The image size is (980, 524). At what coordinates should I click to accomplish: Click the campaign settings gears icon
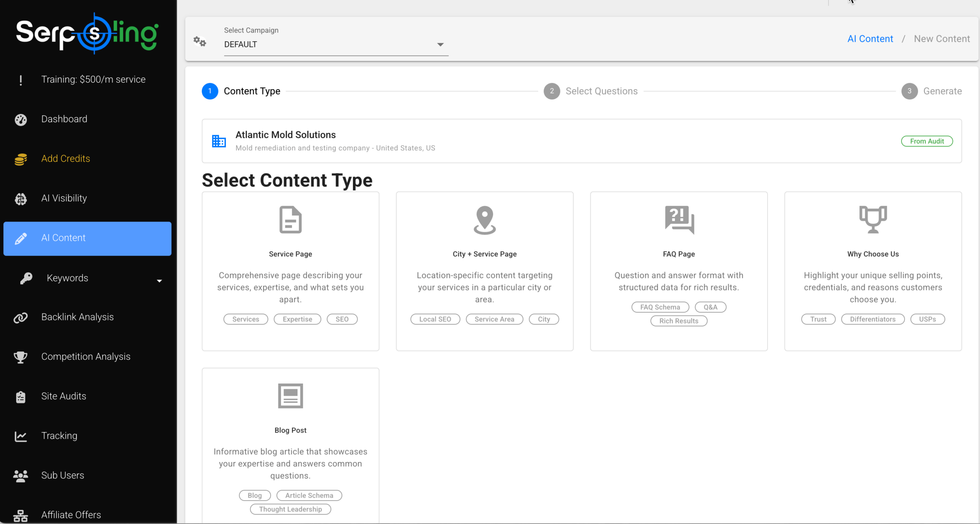tap(199, 41)
